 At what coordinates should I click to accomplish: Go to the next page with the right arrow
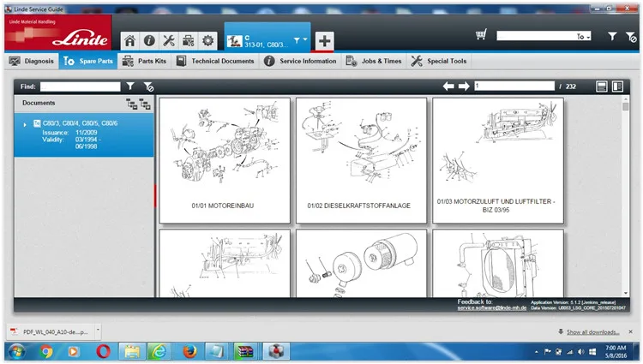click(x=463, y=86)
